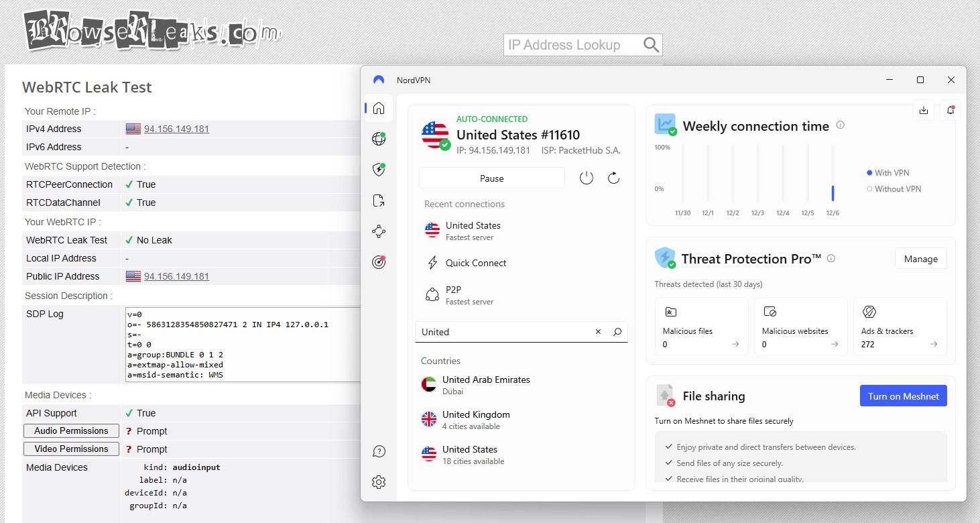Open help question-mark icon in NordVPN sidebar
Viewport: 980px width, 523px height.
pos(379,451)
